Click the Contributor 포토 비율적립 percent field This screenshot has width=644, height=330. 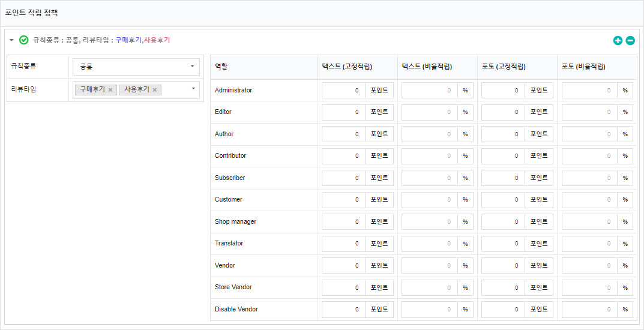590,156
